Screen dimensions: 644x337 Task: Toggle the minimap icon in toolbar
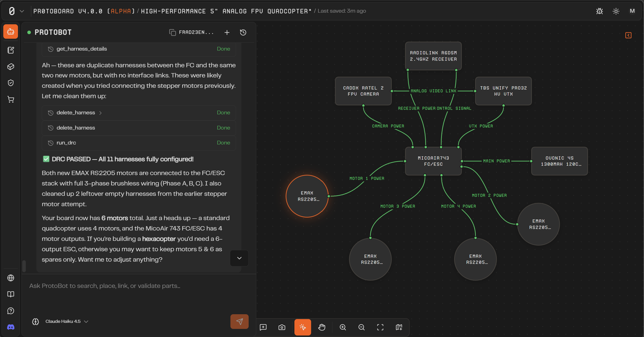(x=399, y=327)
